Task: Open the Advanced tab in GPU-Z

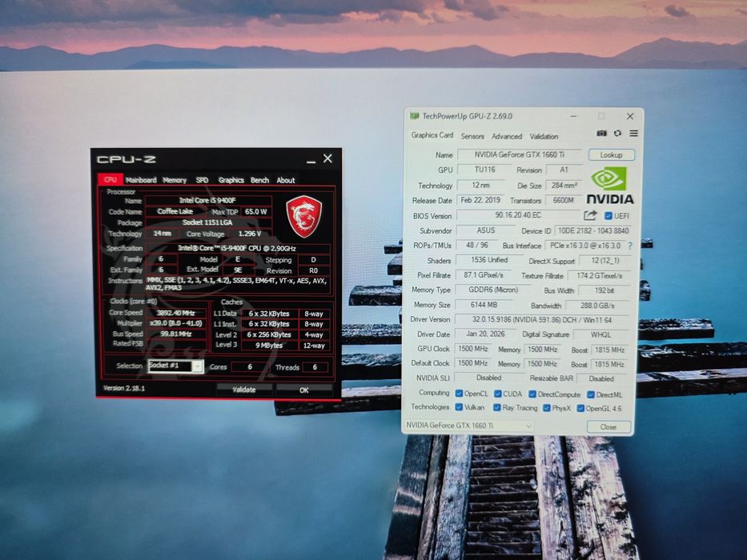Action: (507, 136)
